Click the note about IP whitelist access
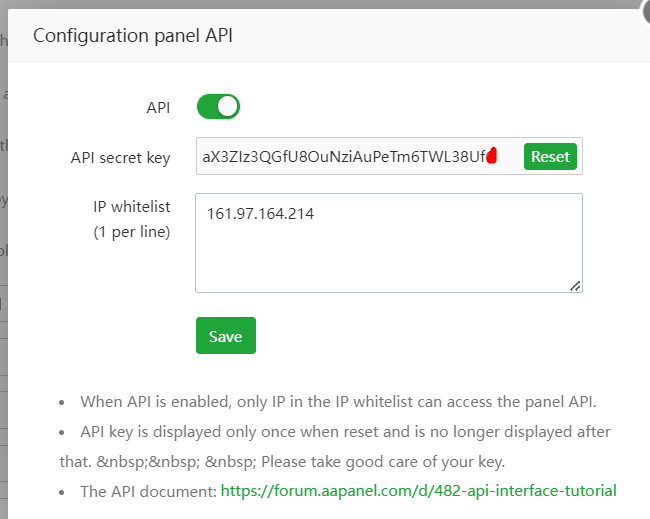 tap(338, 402)
